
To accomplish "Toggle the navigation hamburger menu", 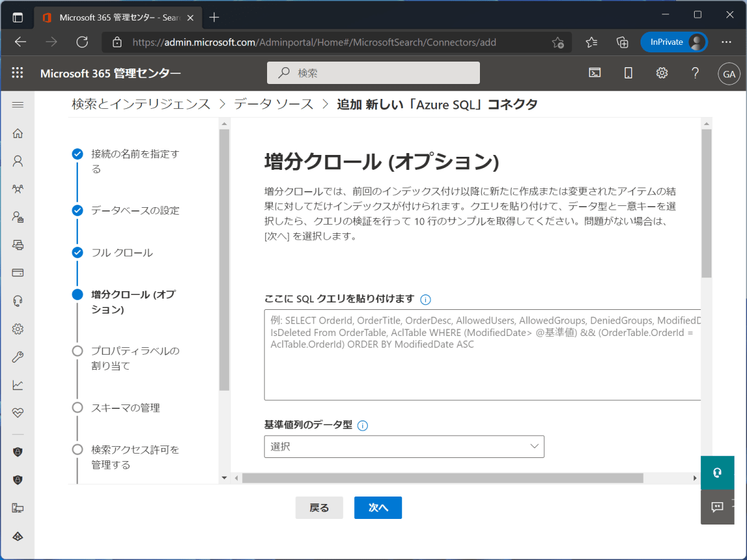I will 17,105.
